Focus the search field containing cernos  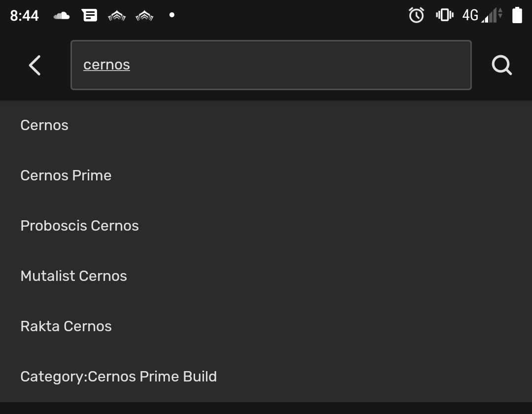[271, 65]
